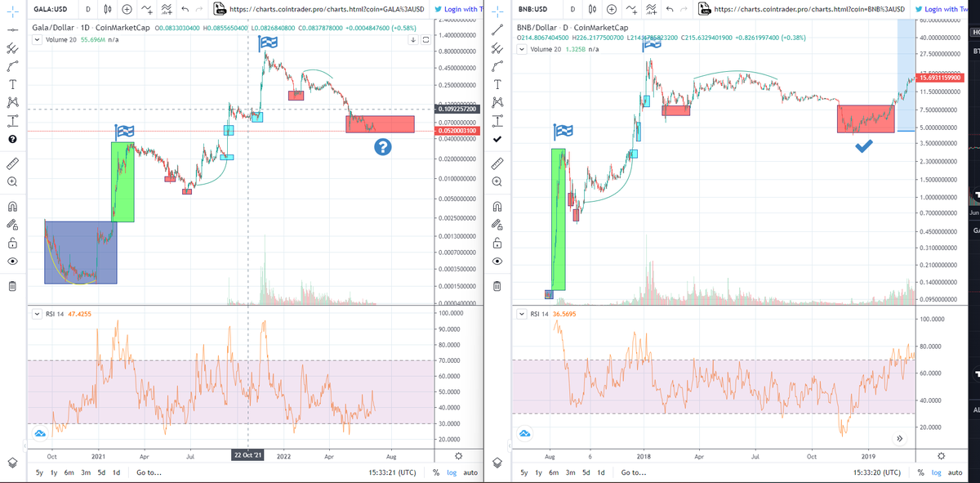Image resolution: width=980 pixels, height=483 pixels.
Task: Toggle auto scale in GALA chart
Action: click(x=470, y=472)
